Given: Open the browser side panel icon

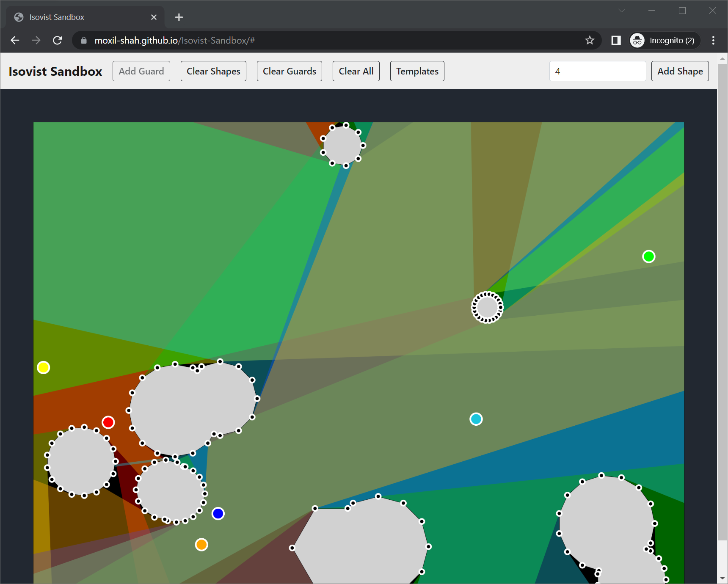Looking at the screenshot, I should [x=616, y=40].
